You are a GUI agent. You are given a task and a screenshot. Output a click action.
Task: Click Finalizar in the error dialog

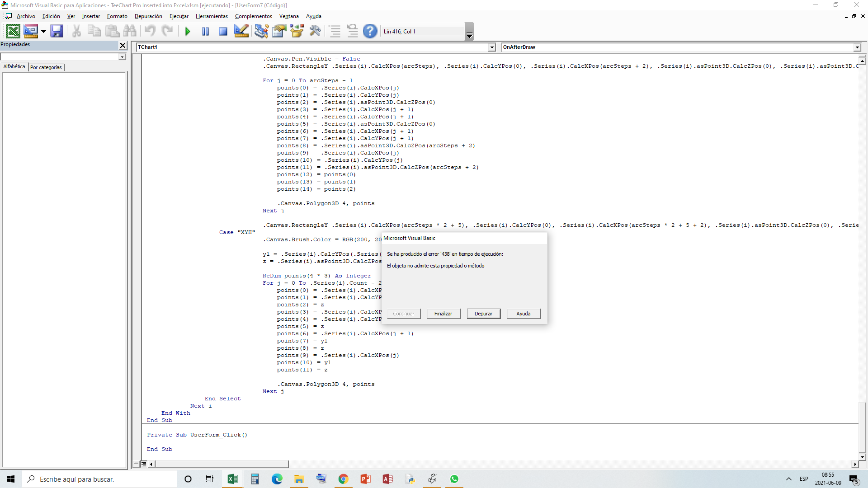click(x=443, y=314)
